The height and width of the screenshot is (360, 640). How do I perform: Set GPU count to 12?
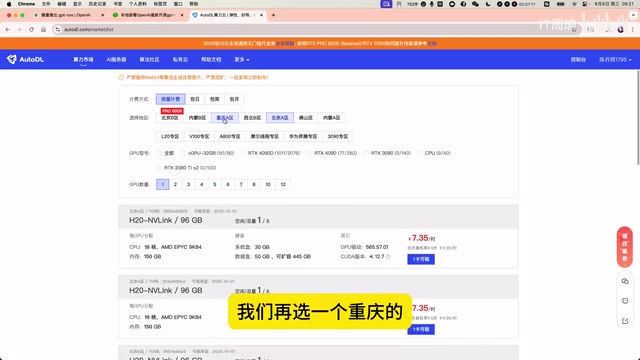(283, 184)
